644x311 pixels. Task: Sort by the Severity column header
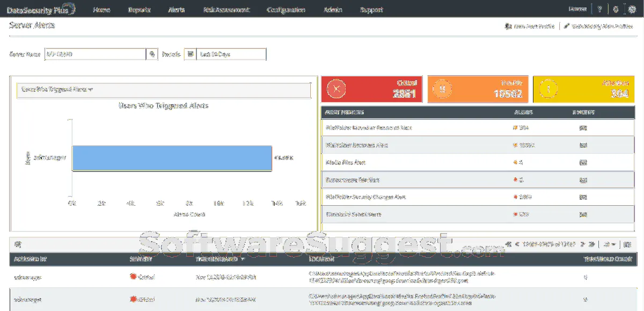pos(141,259)
